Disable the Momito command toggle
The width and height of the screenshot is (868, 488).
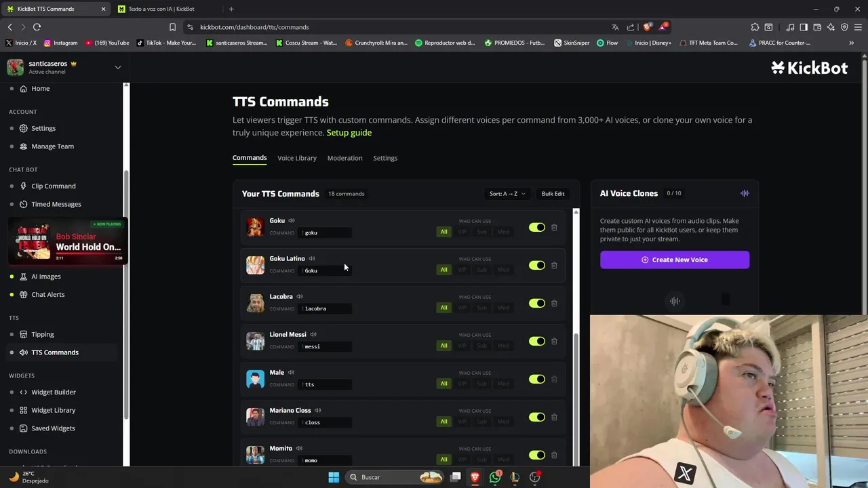(537, 455)
